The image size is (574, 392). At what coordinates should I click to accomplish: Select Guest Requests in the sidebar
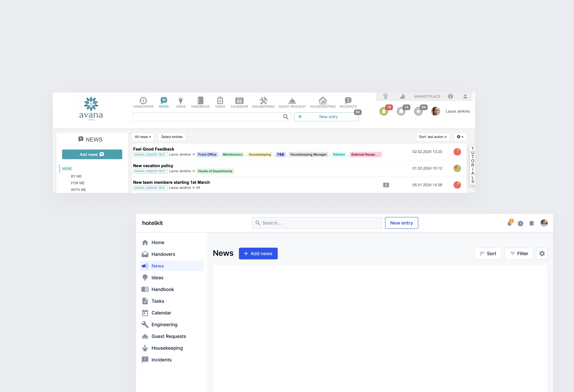coord(169,336)
